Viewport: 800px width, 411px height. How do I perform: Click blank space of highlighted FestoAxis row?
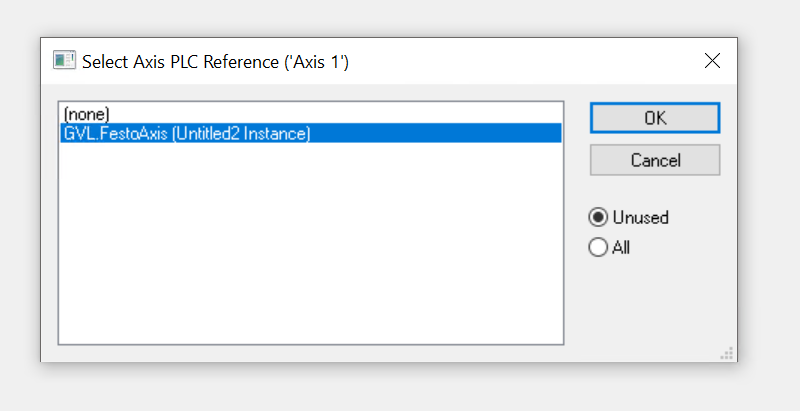[x=434, y=133]
